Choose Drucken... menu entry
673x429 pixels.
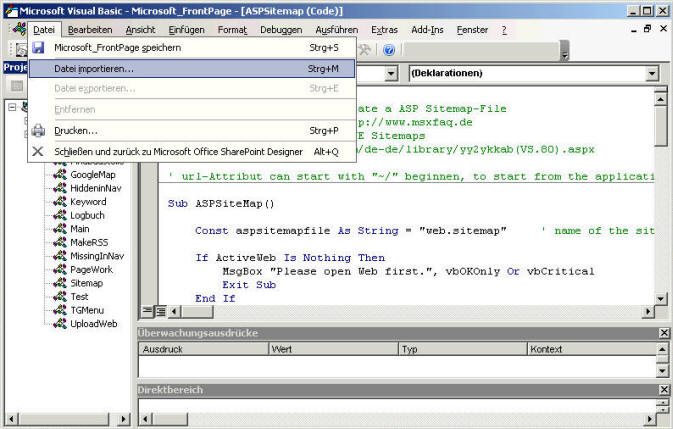pos(192,130)
